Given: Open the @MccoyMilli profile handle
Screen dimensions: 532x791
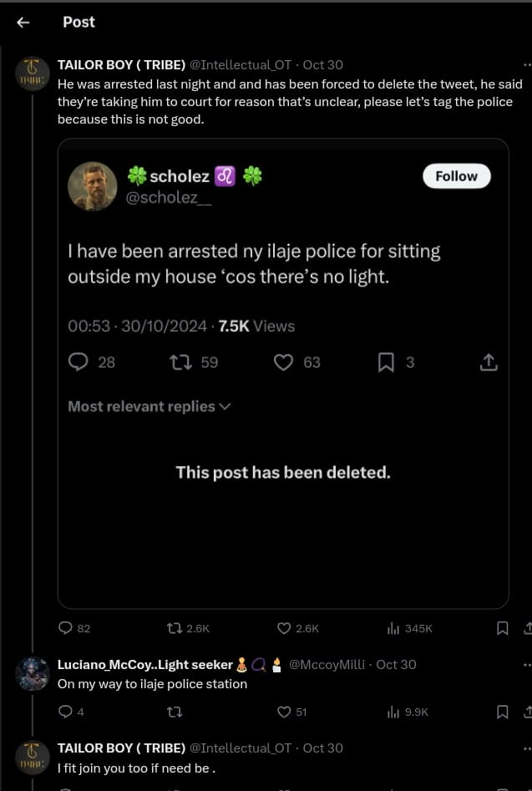Looking at the screenshot, I should pyautogui.click(x=327, y=665).
